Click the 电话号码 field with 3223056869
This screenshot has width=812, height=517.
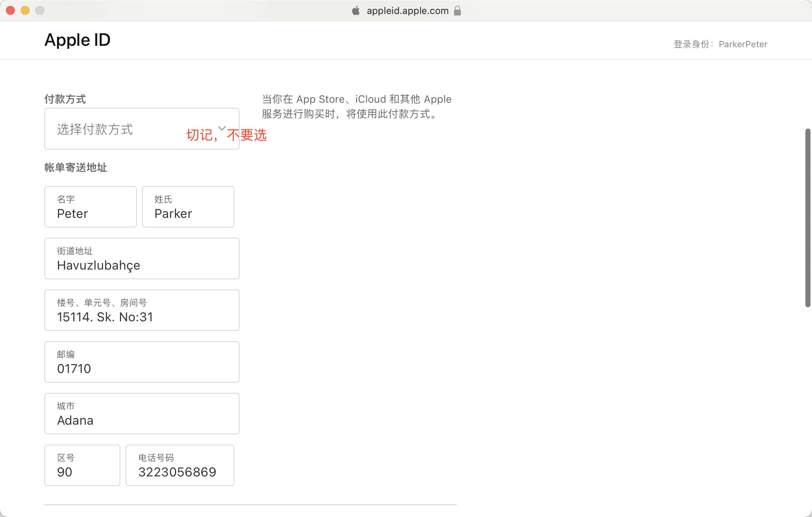click(180, 465)
